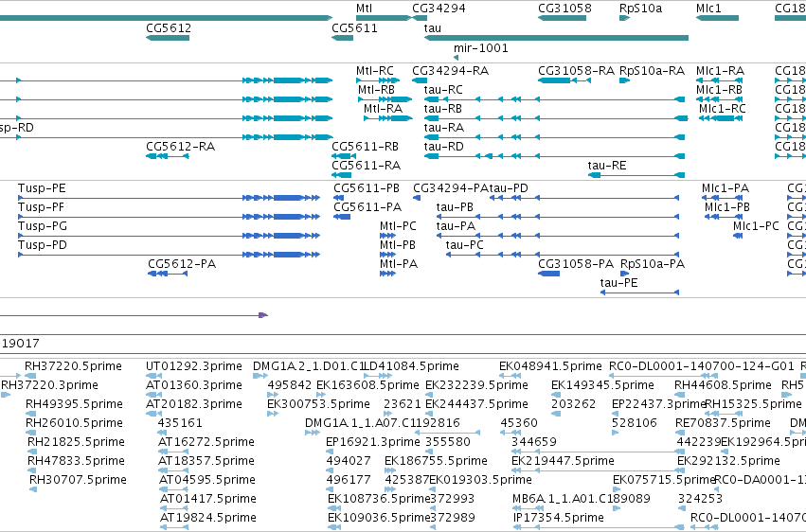This screenshot has height=532, width=806.
Task: Click the Mtl-RA transcript label
Action: coord(383,109)
